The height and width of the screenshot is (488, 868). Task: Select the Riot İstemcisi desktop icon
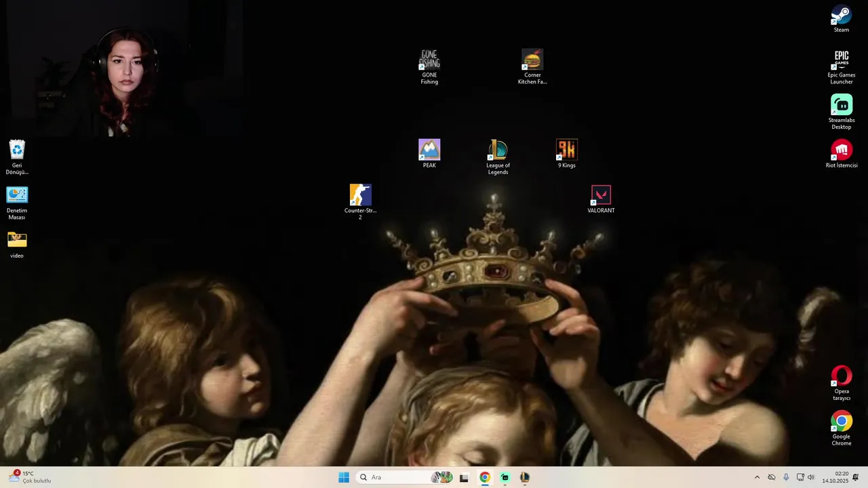tap(842, 155)
